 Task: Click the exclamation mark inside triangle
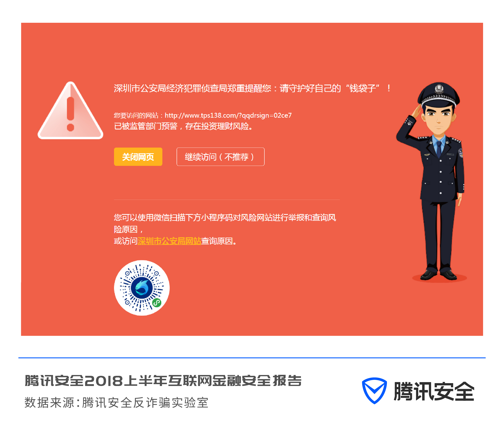click(x=71, y=114)
